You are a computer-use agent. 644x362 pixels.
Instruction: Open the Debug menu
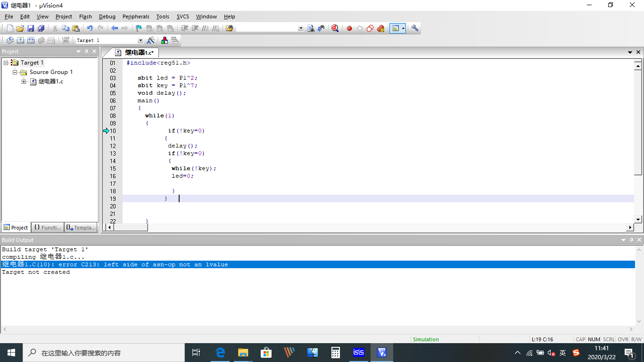[x=107, y=16]
